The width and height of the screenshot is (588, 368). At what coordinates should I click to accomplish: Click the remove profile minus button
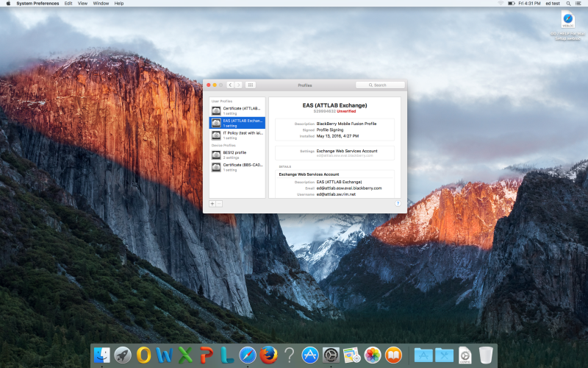click(219, 204)
